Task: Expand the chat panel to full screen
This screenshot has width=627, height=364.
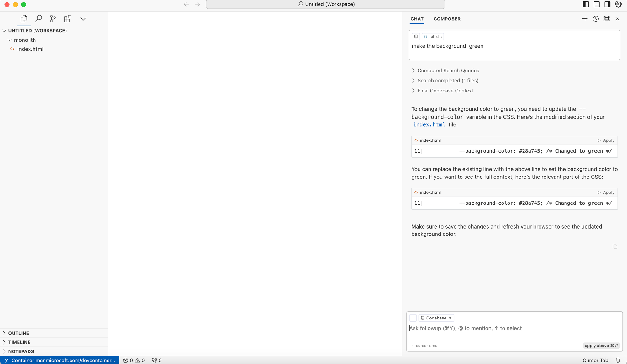Action: [607, 19]
